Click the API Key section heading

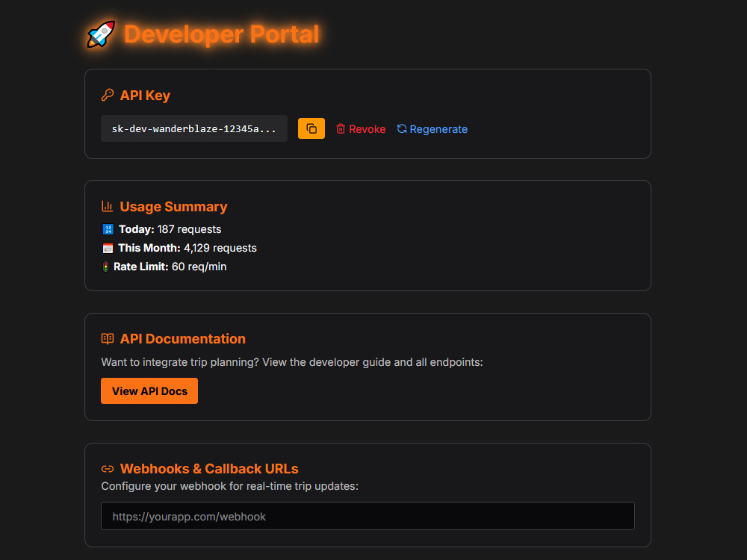tap(145, 96)
